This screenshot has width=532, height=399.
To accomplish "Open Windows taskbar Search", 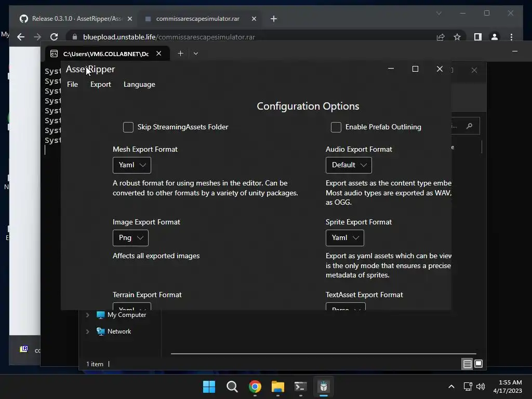I will 232,387.
